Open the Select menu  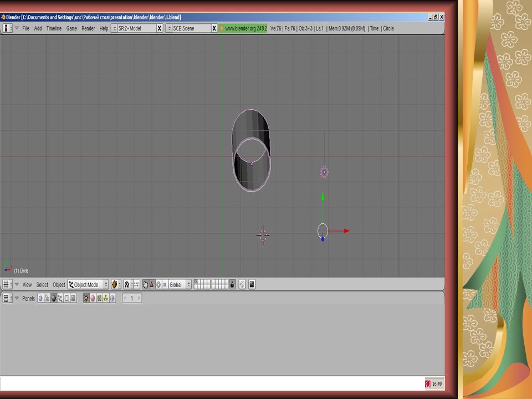pyautogui.click(x=42, y=285)
